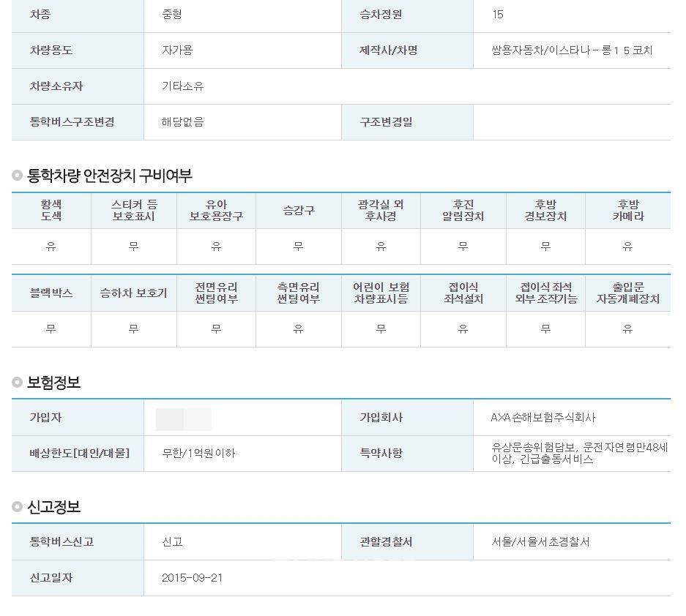Select the AXA손해보험주식회사 insurer name
This screenshot has width=686, height=616.
pyautogui.click(x=543, y=418)
